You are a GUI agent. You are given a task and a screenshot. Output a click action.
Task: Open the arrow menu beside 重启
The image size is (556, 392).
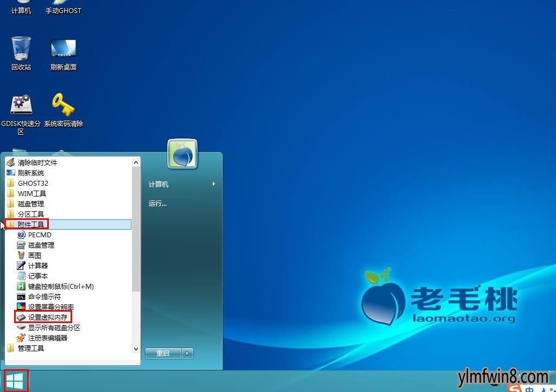point(187,353)
